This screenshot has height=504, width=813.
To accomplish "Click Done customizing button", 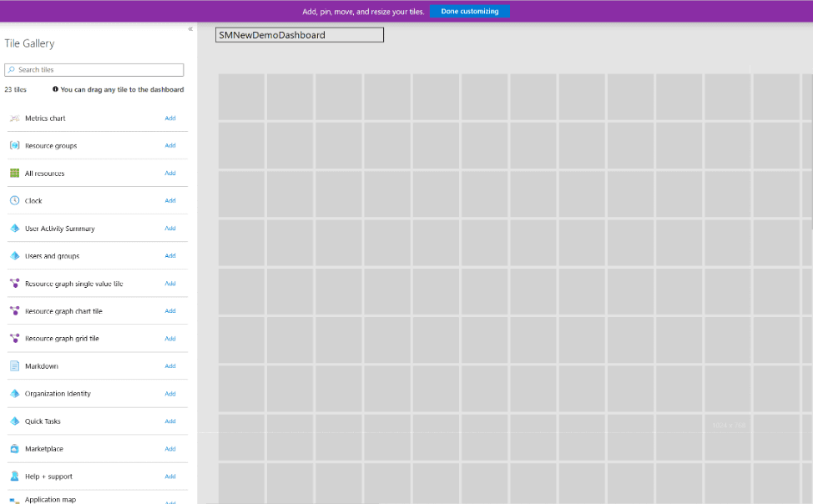I will coord(470,12).
